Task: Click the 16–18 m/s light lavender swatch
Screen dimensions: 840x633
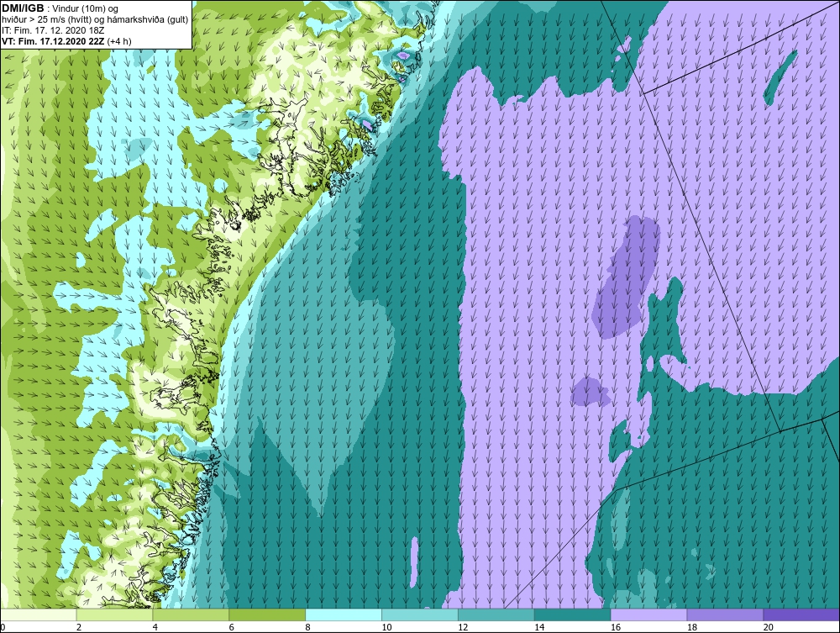Action: coord(648,615)
